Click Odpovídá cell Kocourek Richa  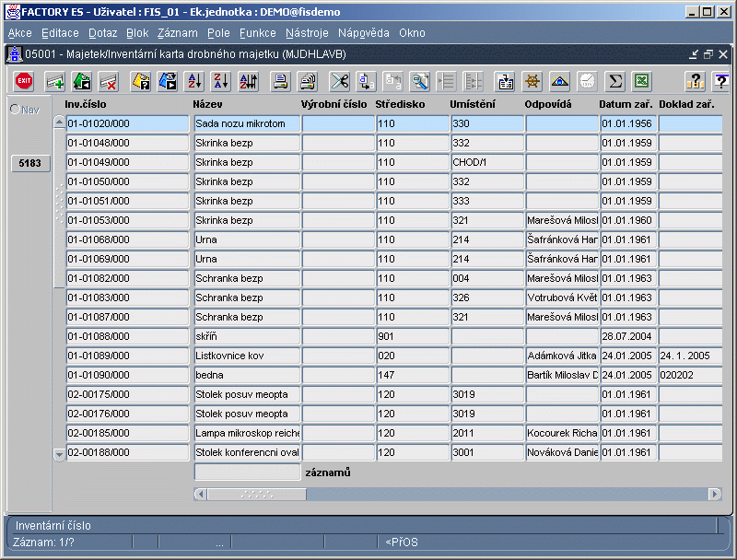562,433
